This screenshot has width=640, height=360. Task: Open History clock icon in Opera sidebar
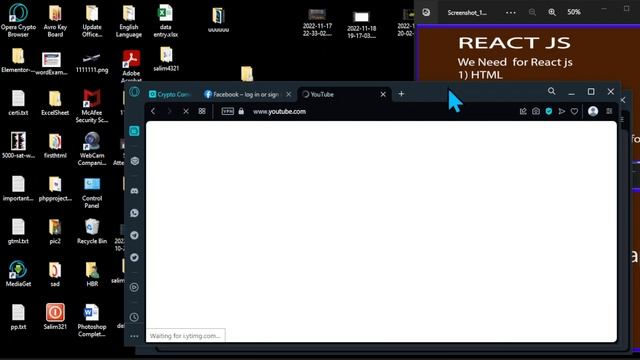[134, 317]
